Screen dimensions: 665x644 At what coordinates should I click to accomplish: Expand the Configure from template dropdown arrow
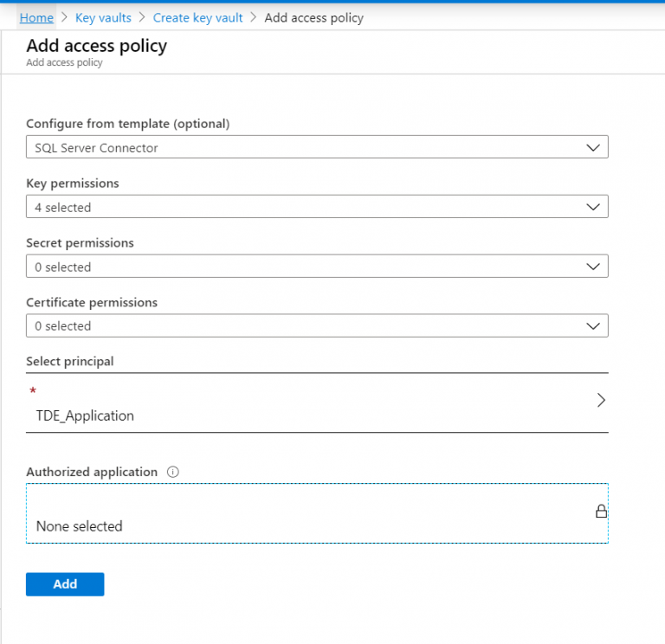tap(593, 148)
